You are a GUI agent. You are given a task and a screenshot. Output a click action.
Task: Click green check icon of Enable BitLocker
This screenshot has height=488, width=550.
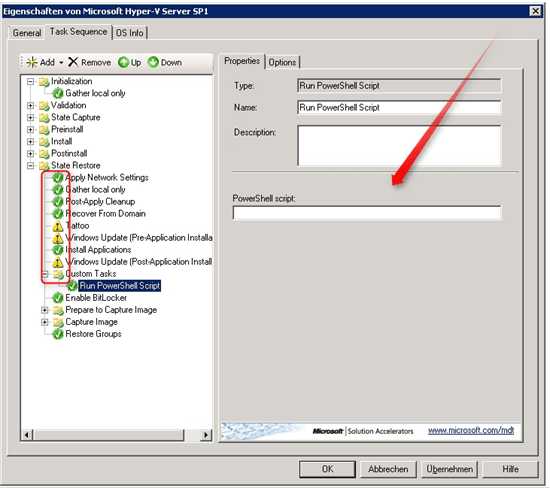tap(58, 298)
